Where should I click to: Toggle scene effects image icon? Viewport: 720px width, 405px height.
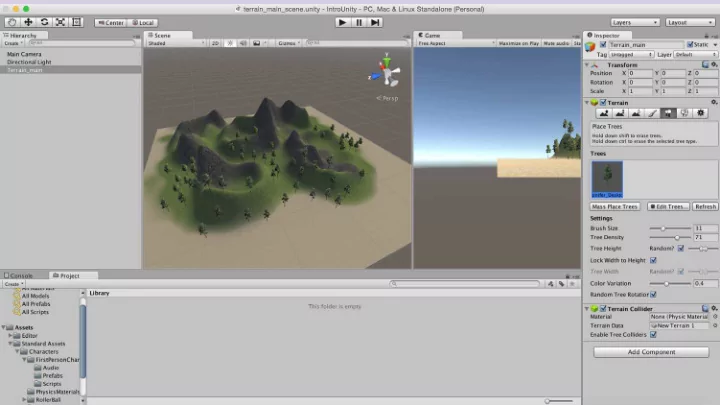pos(257,43)
